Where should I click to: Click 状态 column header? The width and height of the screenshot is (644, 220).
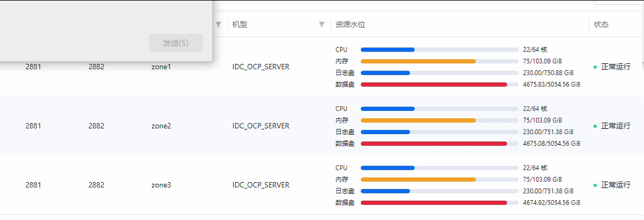601,25
